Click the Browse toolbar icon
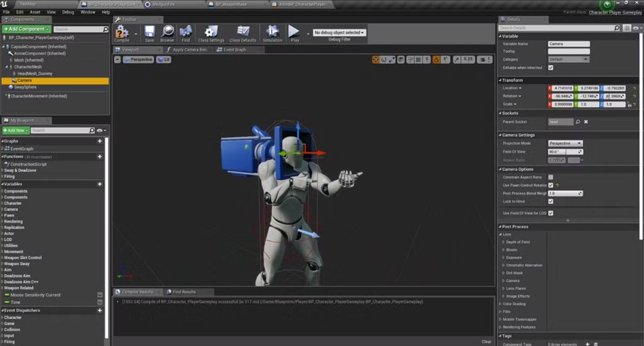This screenshot has height=346, width=644. coord(167,32)
